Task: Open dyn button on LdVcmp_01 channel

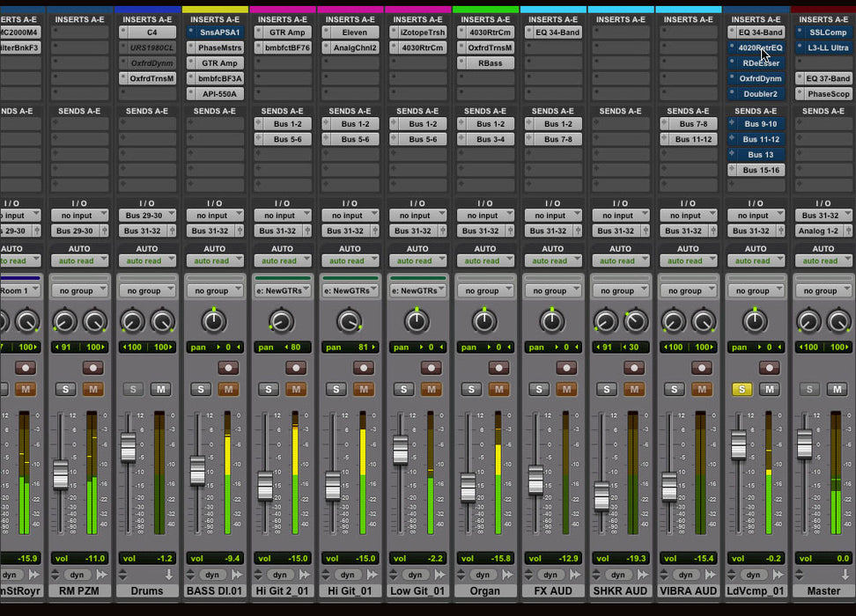Action: click(753, 575)
